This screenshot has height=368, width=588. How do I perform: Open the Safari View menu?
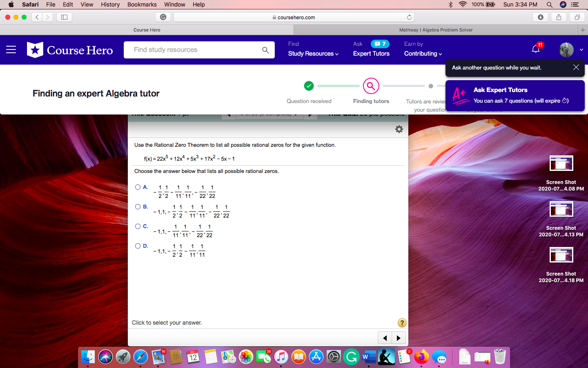click(87, 4)
